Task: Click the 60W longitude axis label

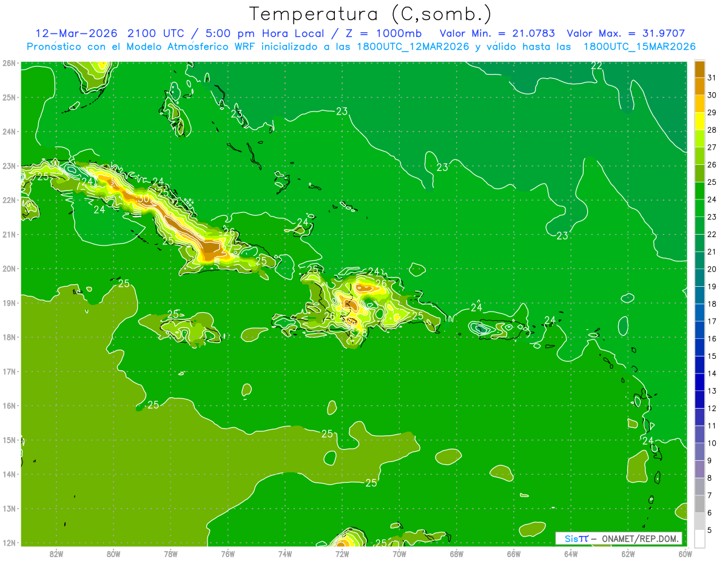Action: pos(685,554)
